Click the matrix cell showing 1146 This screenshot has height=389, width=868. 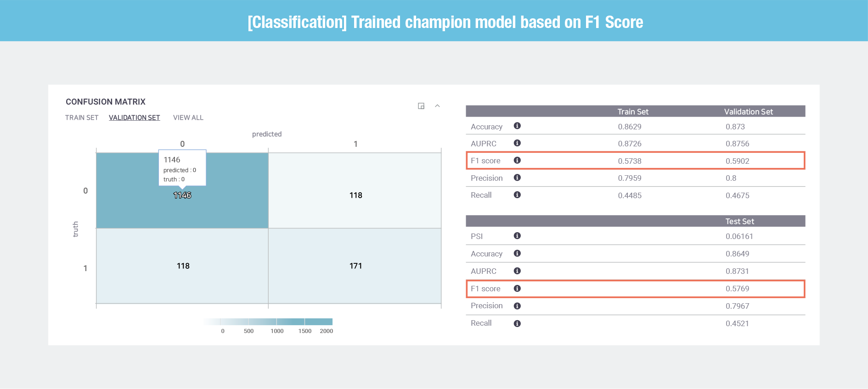pyautogui.click(x=182, y=190)
